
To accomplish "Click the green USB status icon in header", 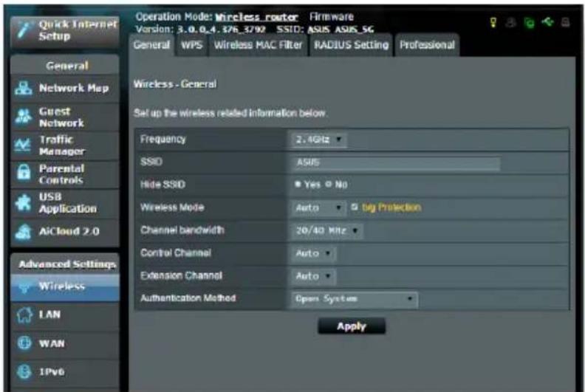I will point(547,22).
